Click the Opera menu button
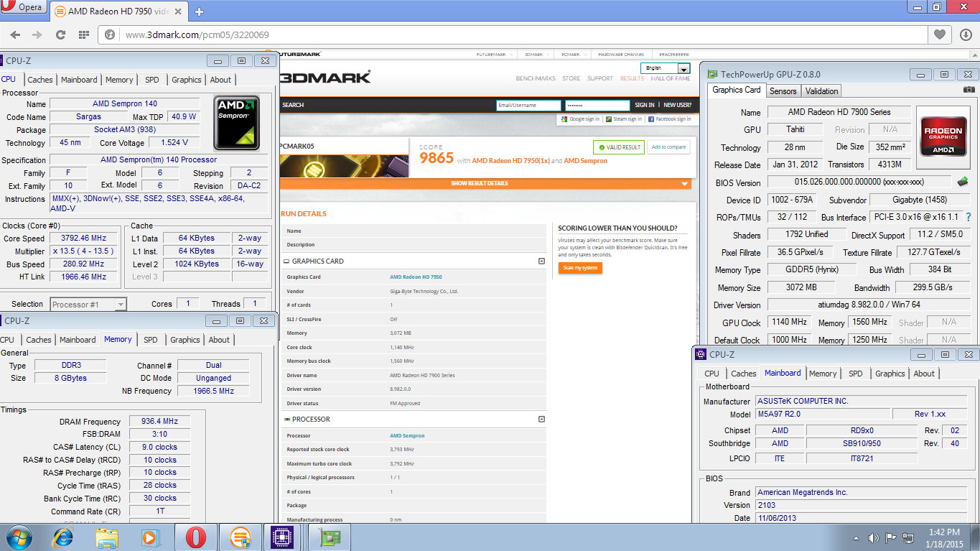980x551 pixels. pos(24,8)
